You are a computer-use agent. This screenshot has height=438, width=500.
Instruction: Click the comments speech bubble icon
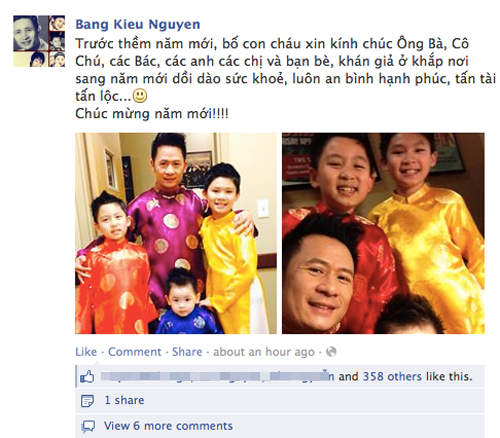(x=88, y=426)
